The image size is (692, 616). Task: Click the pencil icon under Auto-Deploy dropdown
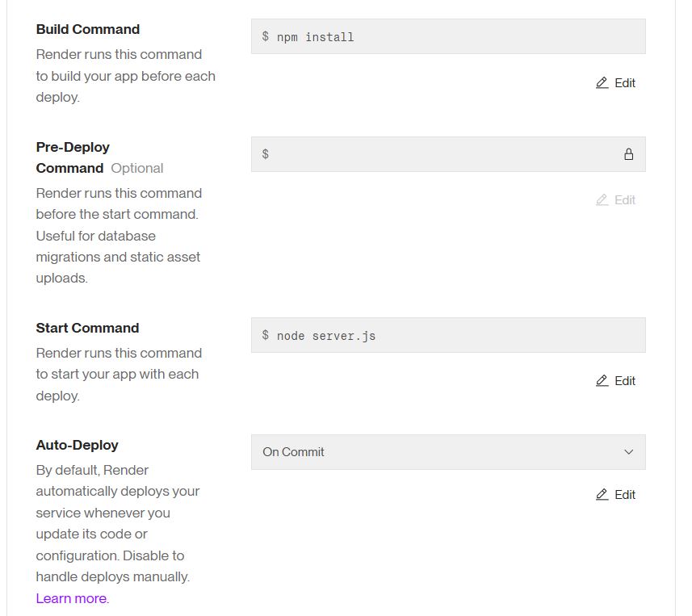602,495
